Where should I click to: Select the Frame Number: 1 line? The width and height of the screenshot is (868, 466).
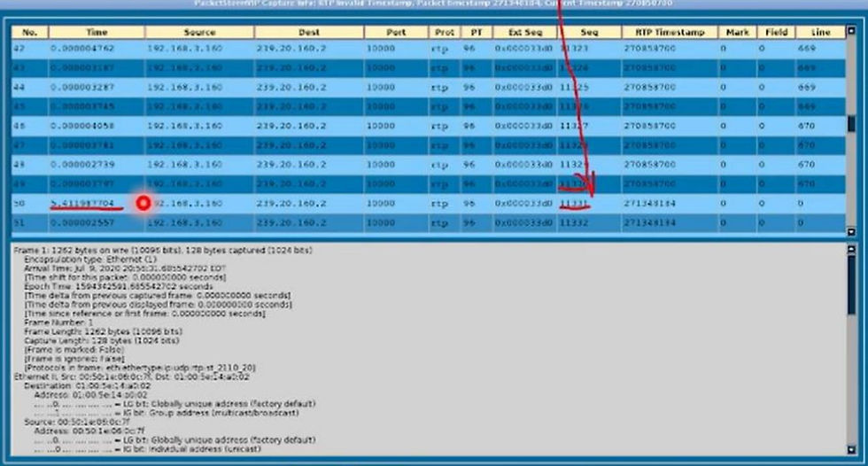pyautogui.click(x=58, y=322)
